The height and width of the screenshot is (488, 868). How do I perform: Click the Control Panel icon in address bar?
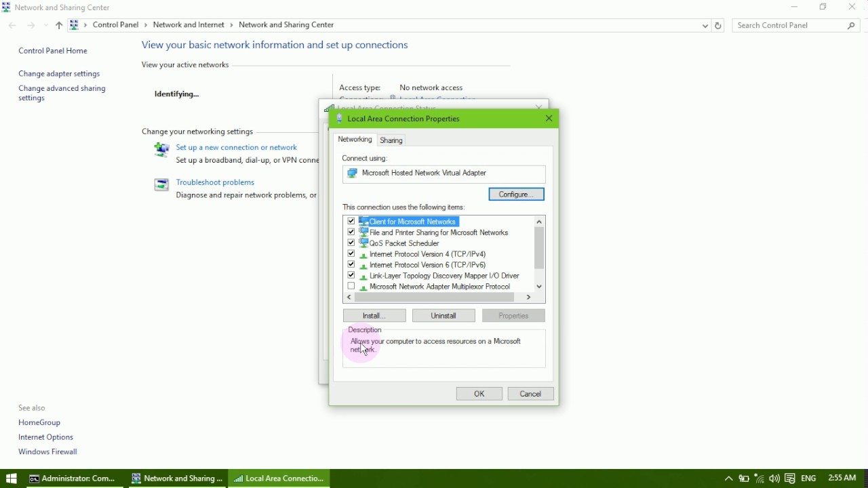75,25
